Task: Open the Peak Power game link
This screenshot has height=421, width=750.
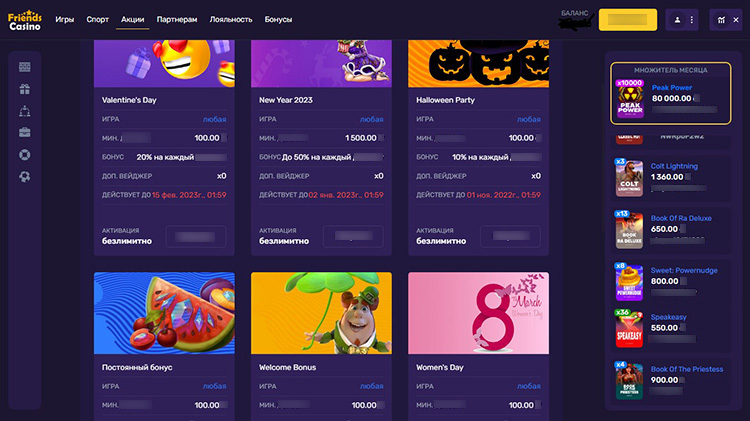Action: pos(672,88)
